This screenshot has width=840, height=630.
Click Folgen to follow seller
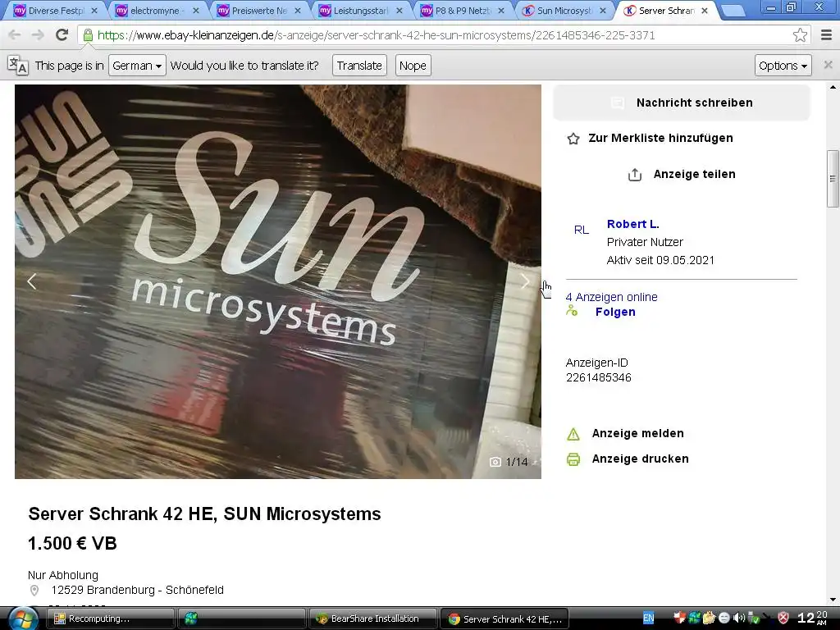615,312
